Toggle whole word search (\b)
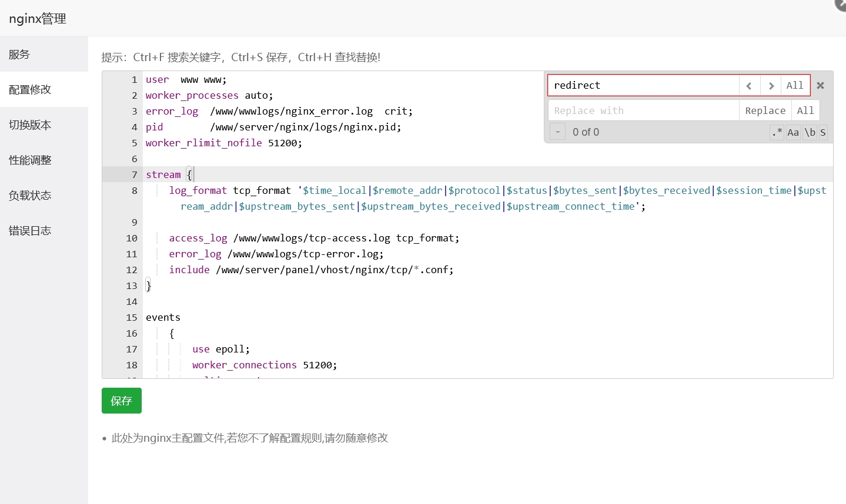This screenshot has width=846, height=504. 810,132
